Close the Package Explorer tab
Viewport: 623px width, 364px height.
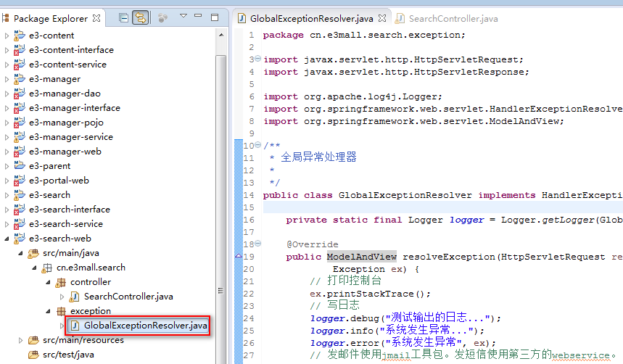(x=96, y=18)
